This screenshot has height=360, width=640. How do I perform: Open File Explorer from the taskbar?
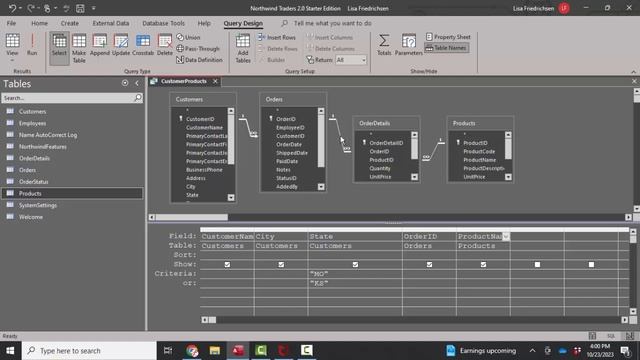coord(215,351)
